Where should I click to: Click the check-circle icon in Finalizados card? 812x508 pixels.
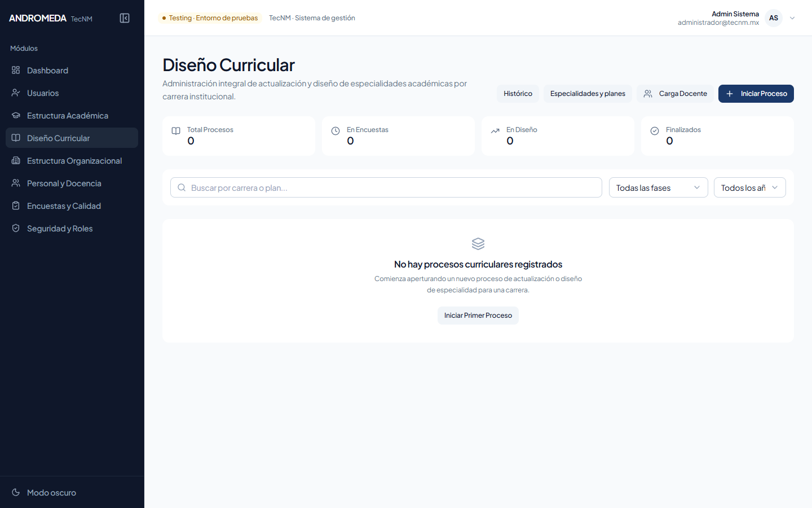655,131
